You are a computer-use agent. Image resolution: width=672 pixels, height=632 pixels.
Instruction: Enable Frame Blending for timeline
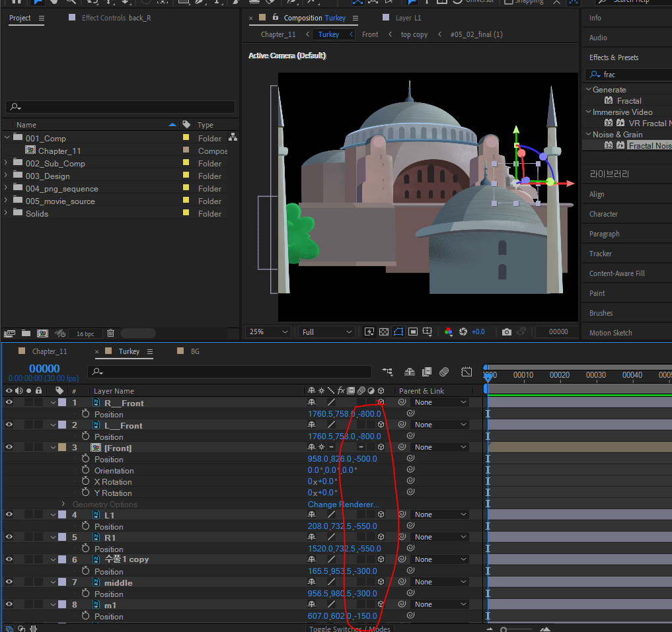coord(427,372)
